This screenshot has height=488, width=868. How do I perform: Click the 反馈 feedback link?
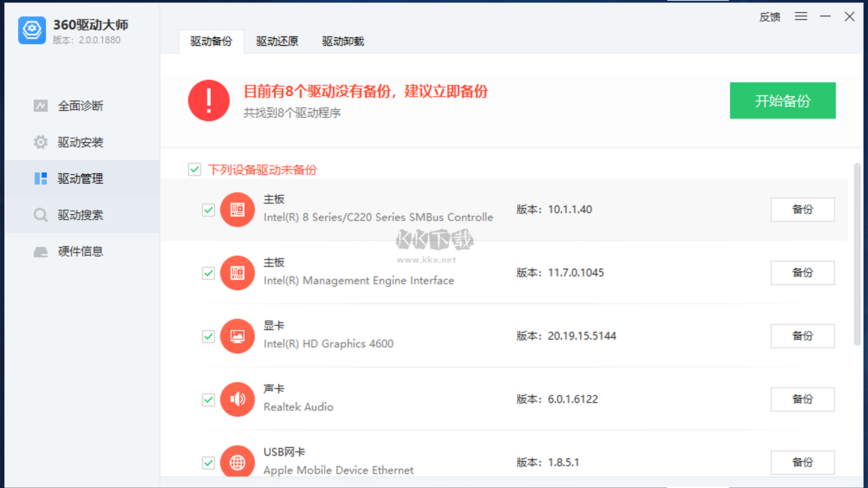point(770,17)
